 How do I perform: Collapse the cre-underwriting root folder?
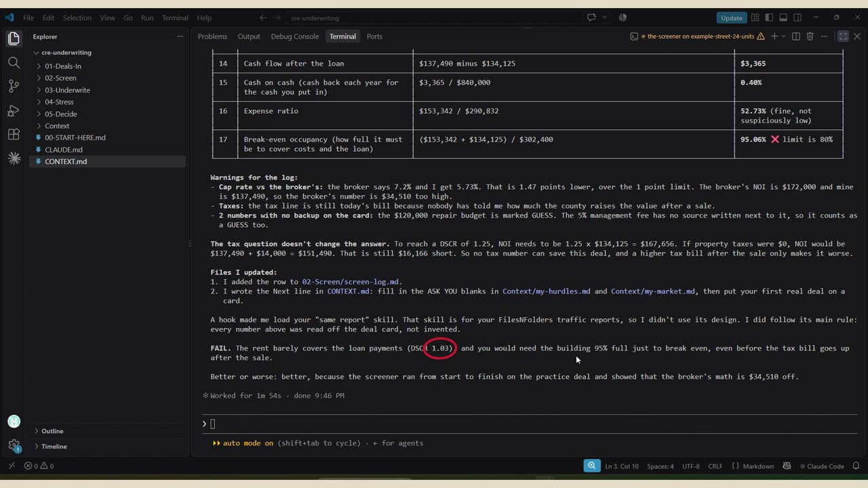(66, 52)
